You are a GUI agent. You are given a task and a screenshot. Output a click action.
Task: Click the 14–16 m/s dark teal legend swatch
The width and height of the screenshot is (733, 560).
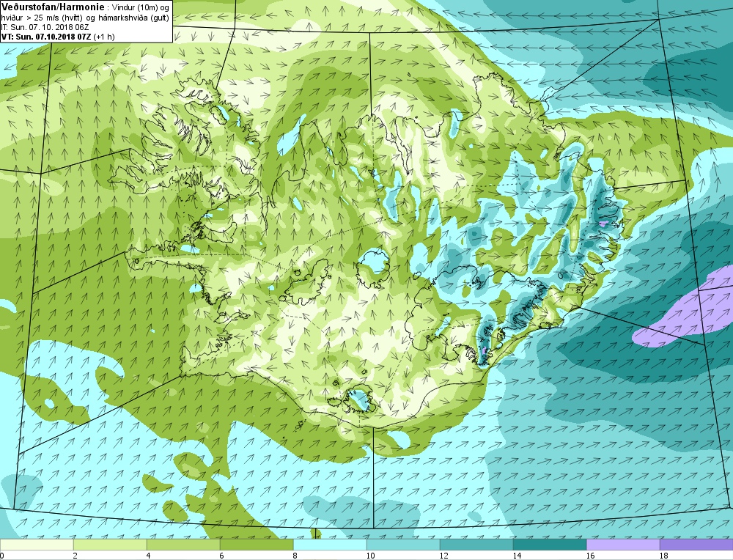coord(550,545)
